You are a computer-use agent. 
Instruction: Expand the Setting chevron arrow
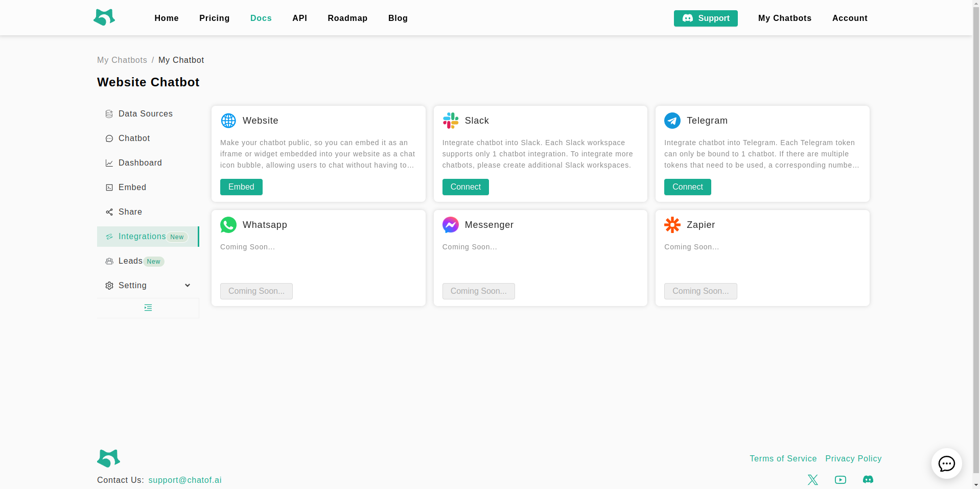pos(188,286)
